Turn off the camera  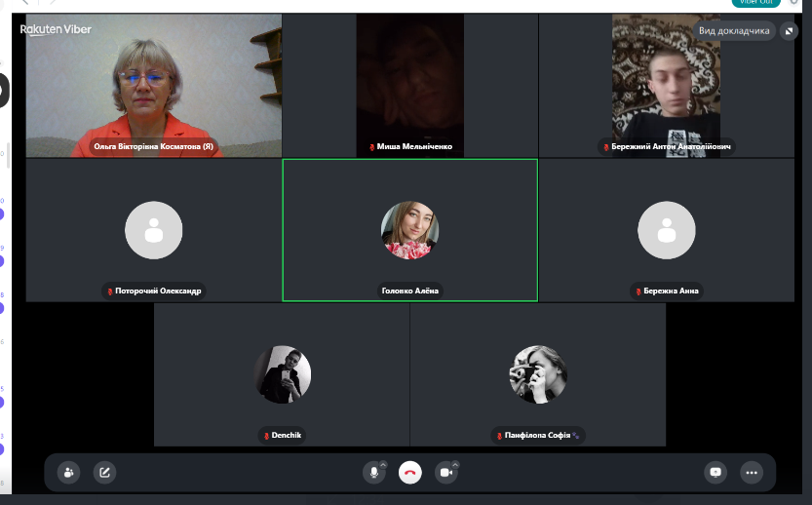445,472
